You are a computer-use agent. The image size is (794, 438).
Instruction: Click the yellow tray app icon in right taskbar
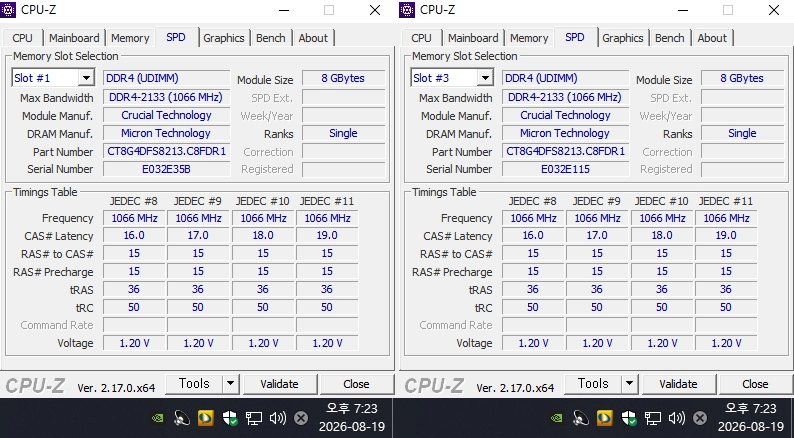coord(605,418)
